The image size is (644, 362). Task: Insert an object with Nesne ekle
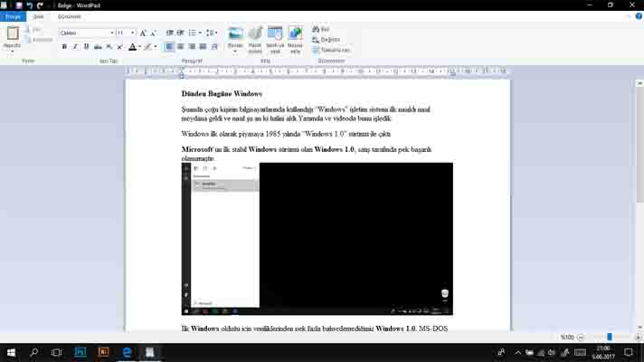click(x=295, y=36)
